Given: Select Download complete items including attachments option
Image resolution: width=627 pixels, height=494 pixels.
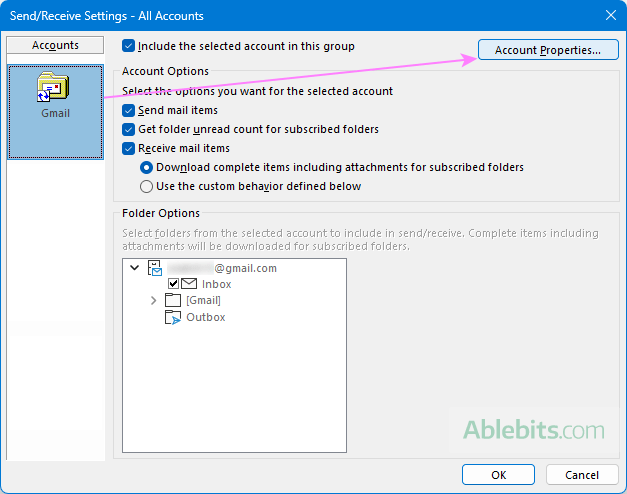Looking at the screenshot, I should pyautogui.click(x=146, y=167).
